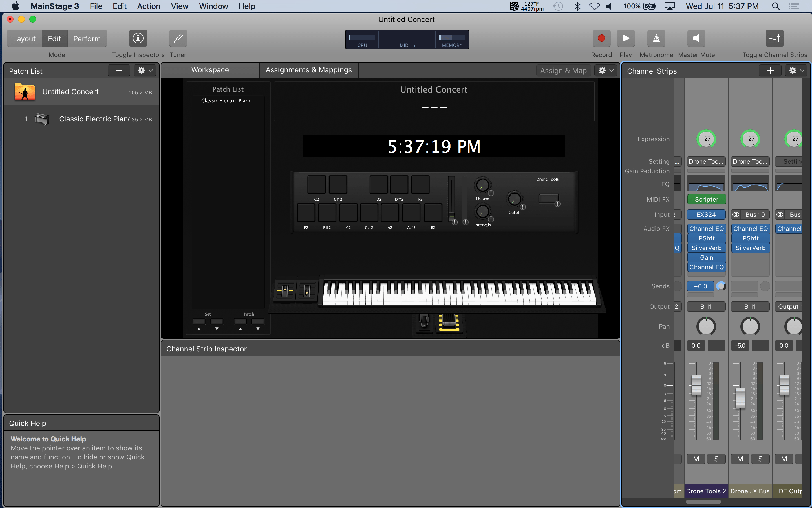
Task: Start recording with the Record button
Action: [601, 38]
